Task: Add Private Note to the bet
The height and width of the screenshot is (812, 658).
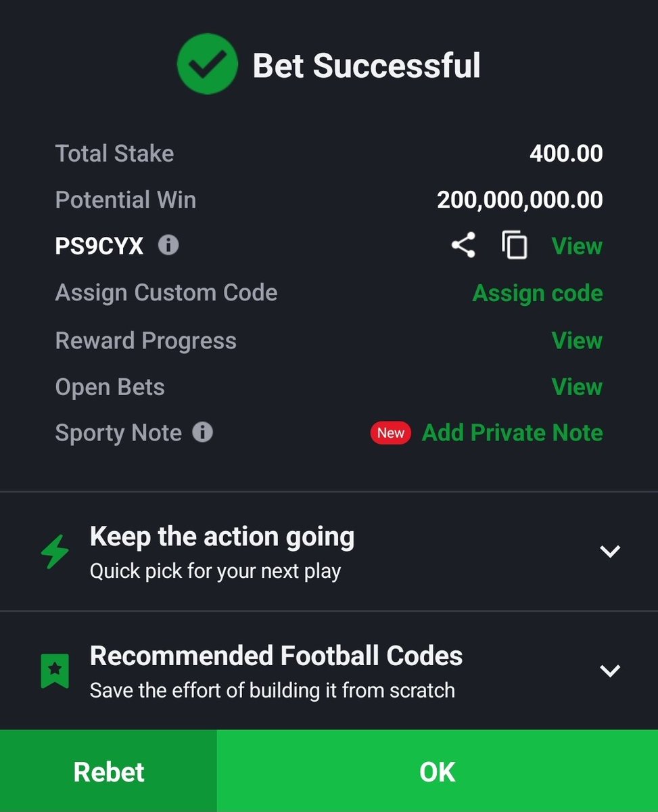Action: (x=513, y=433)
